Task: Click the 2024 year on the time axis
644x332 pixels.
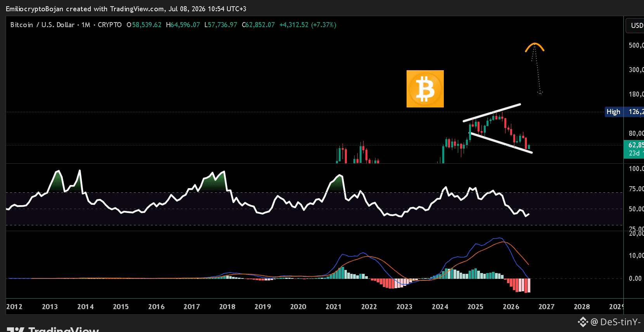Action: point(440,307)
